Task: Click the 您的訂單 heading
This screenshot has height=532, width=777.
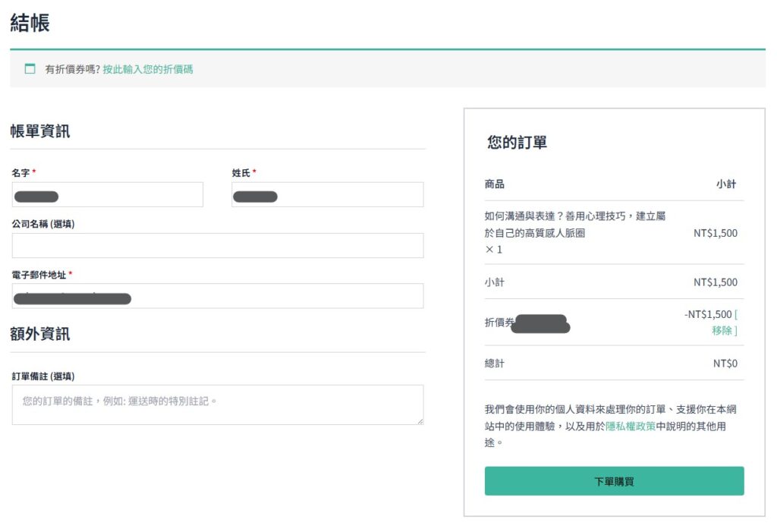Action: coord(517,142)
